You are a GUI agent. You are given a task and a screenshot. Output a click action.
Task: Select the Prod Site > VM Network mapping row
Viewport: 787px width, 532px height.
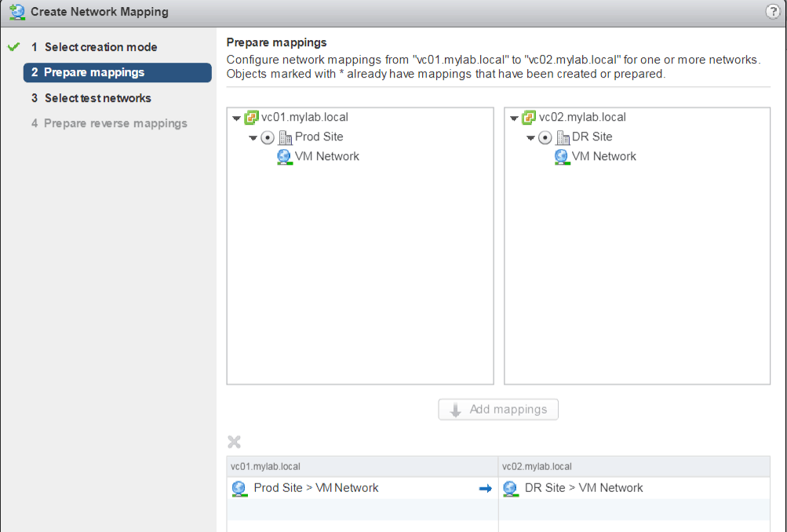point(316,488)
